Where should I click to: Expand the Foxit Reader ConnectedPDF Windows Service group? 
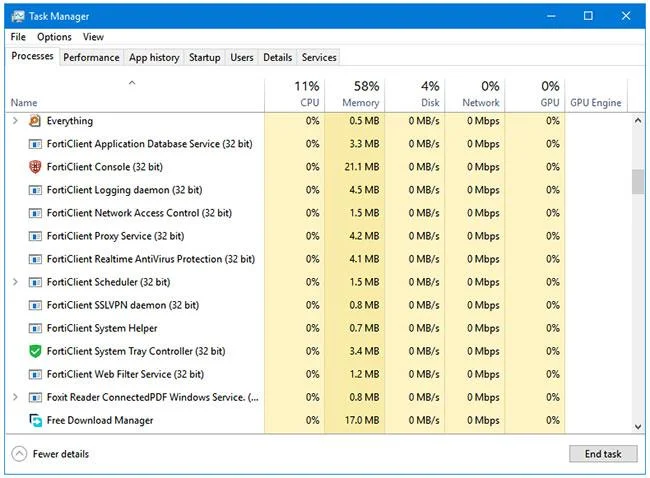tap(15, 397)
